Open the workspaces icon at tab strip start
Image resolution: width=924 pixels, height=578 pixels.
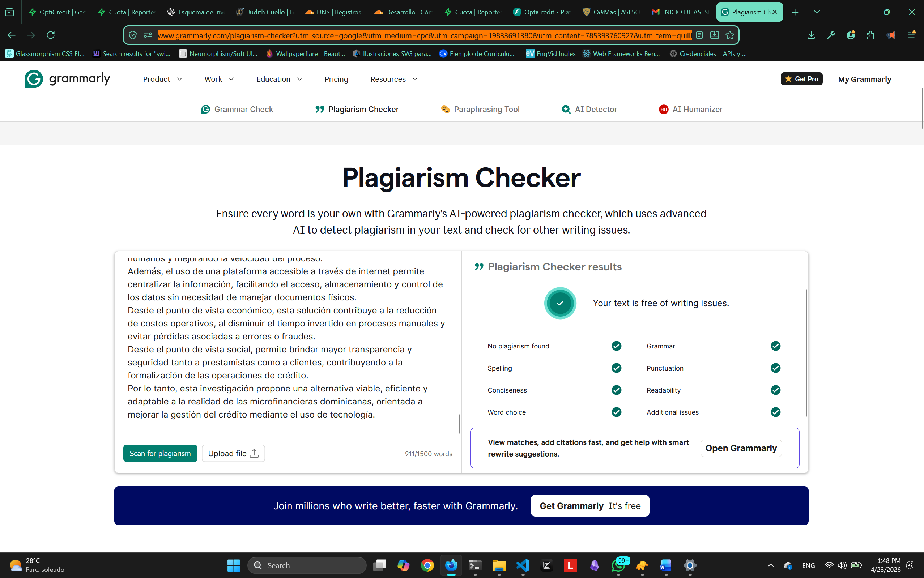click(x=9, y=12)
